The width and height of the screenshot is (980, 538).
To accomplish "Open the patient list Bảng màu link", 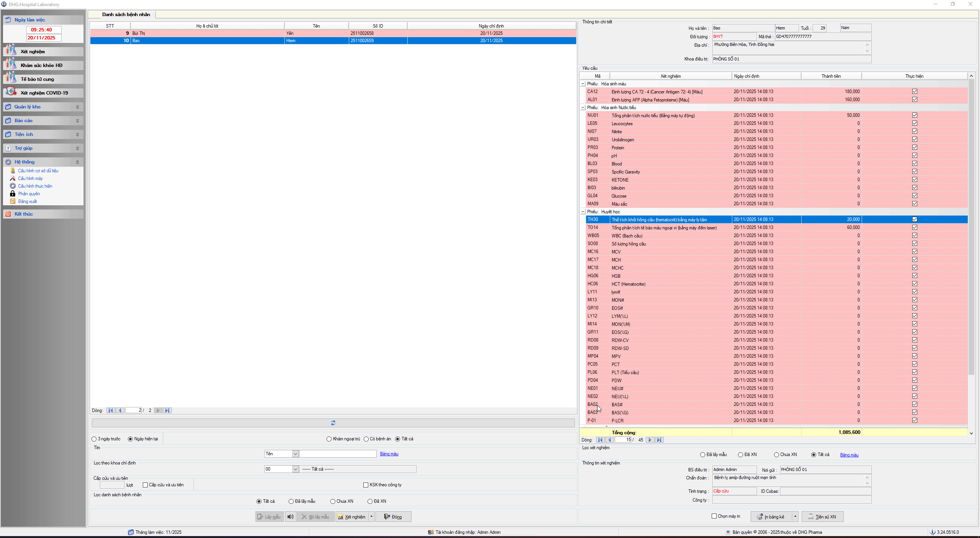I will [389, 454].
